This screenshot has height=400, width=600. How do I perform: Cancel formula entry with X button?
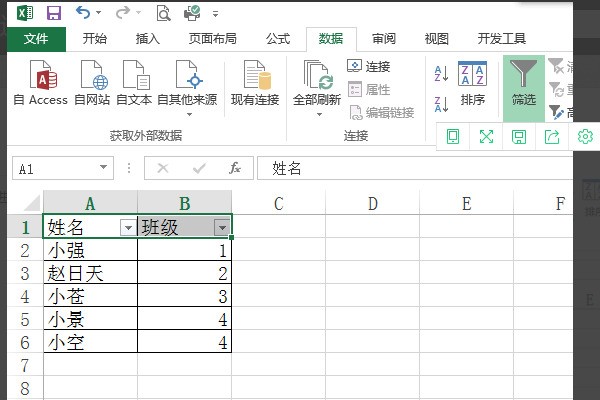[x=163, y=168]
